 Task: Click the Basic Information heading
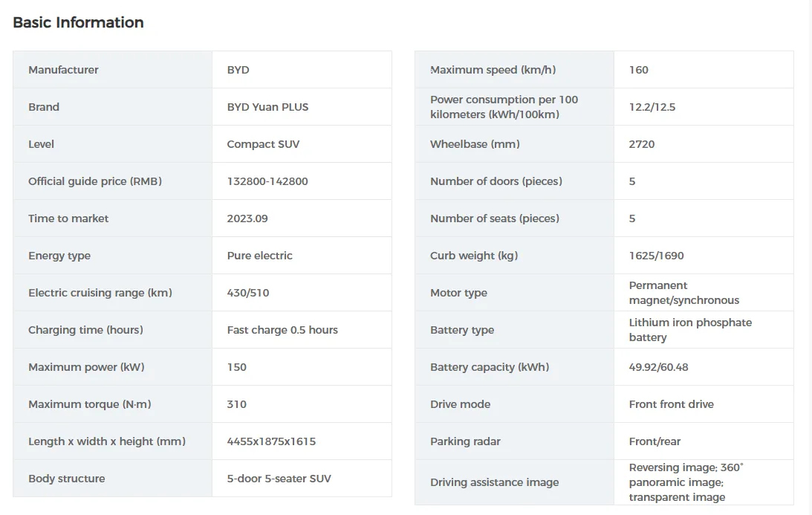78,22
